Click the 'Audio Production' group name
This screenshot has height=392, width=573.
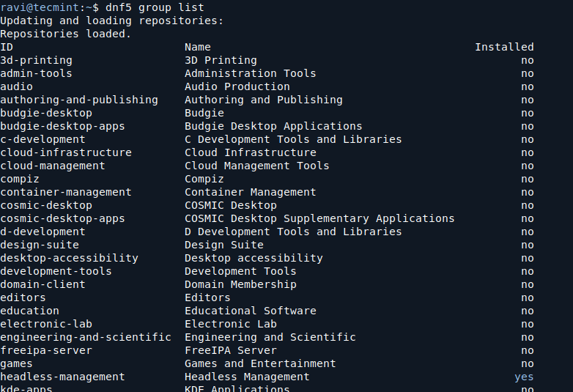[x=237, y=86]
